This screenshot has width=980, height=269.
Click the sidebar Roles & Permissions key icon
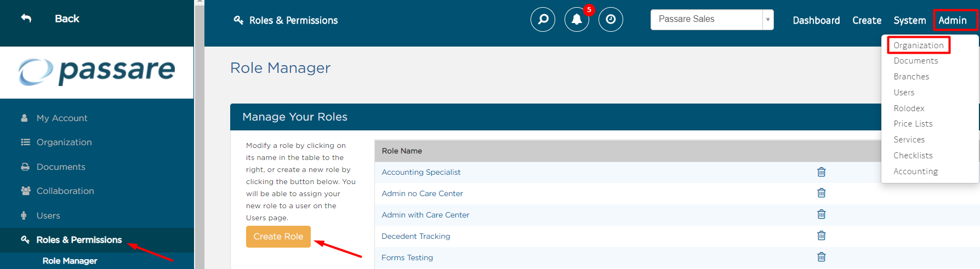(x=25, y=239)
